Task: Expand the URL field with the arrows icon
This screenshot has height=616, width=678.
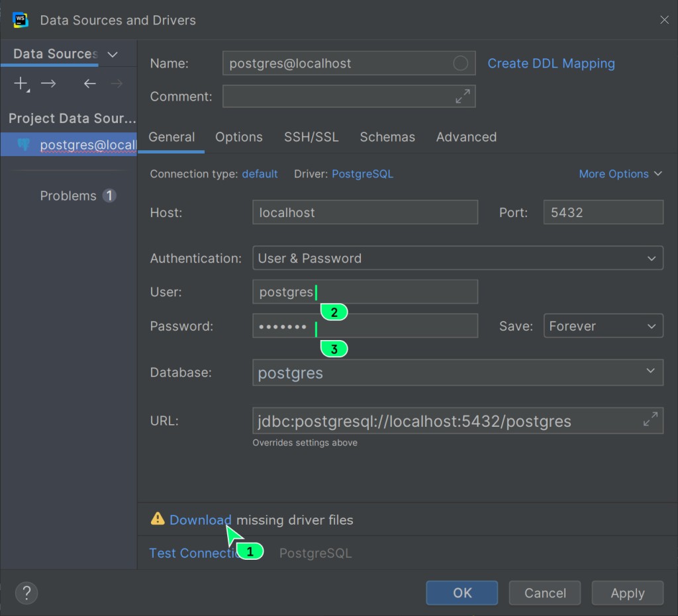Action: click(x=650, y=420)
